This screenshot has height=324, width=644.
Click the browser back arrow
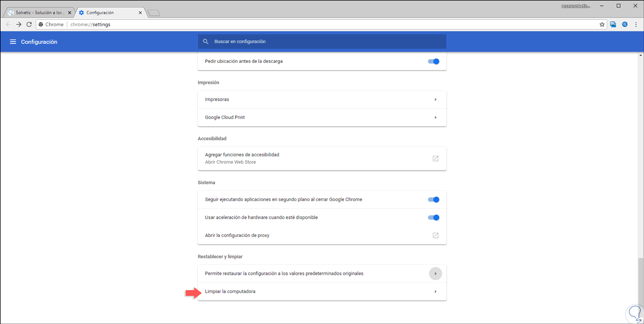(x=8, y=25)
